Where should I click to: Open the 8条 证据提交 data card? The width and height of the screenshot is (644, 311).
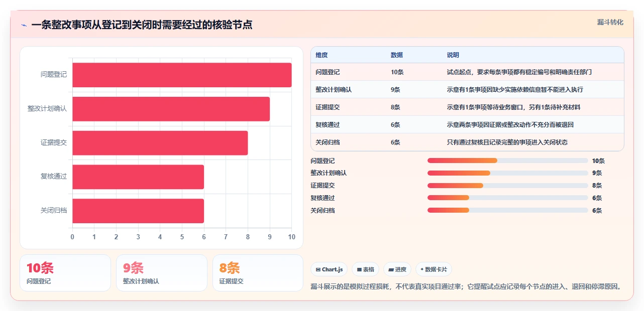[258, 273]
